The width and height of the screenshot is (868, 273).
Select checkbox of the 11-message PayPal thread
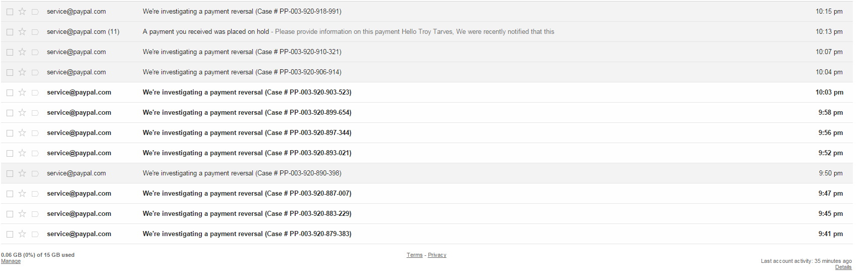[10, 32]
